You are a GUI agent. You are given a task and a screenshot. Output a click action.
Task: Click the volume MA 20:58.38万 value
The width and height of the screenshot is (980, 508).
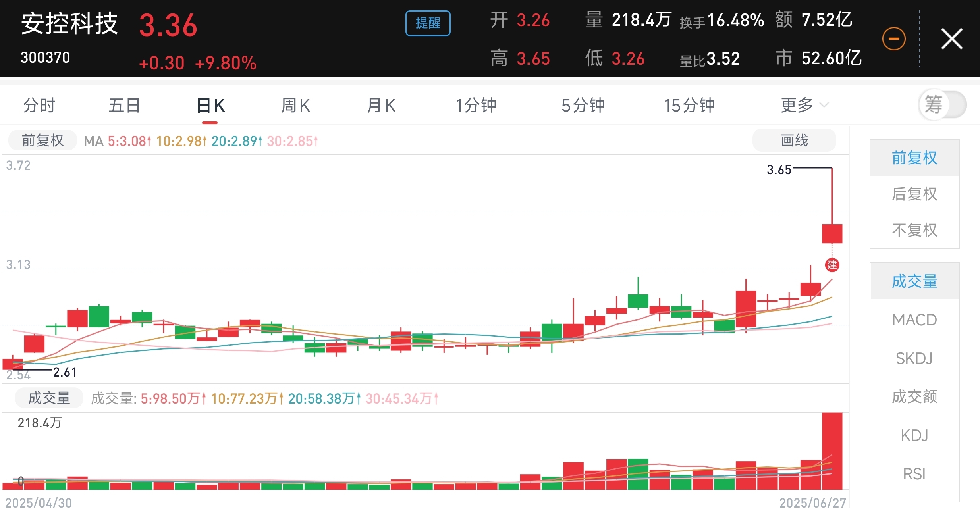[324, 398]
